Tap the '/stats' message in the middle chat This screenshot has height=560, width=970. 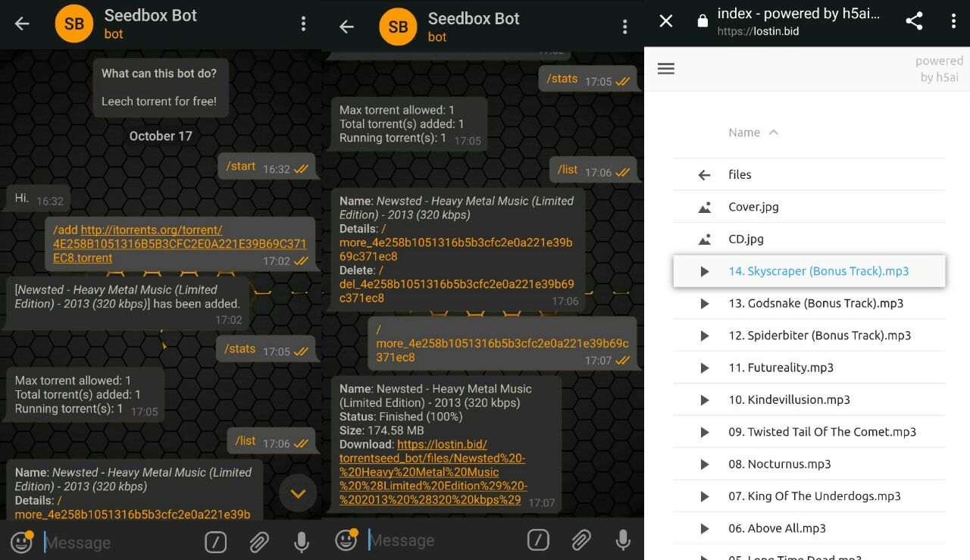pos(590,80)
